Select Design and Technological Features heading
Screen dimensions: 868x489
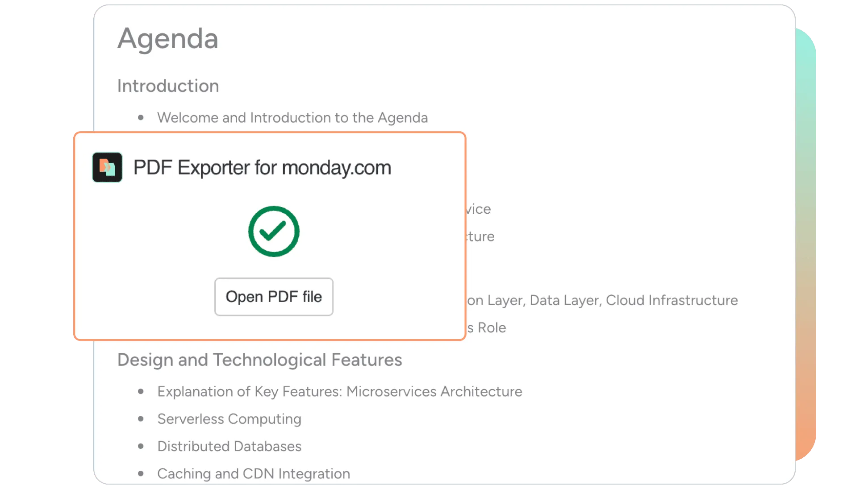pos(259,360)
